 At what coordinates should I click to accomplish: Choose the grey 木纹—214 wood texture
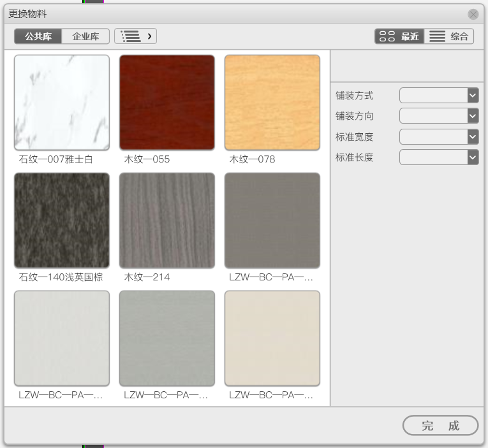point(167,220)
